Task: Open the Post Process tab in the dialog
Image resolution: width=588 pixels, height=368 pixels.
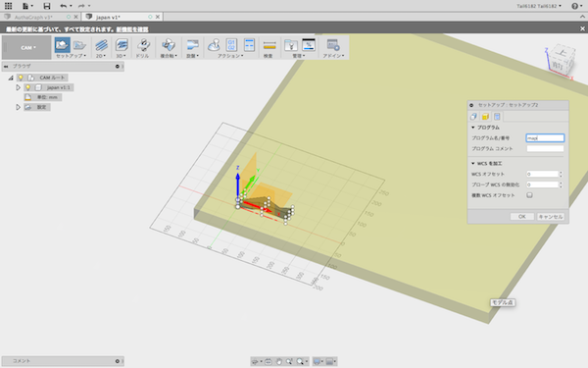Action: 497,117
